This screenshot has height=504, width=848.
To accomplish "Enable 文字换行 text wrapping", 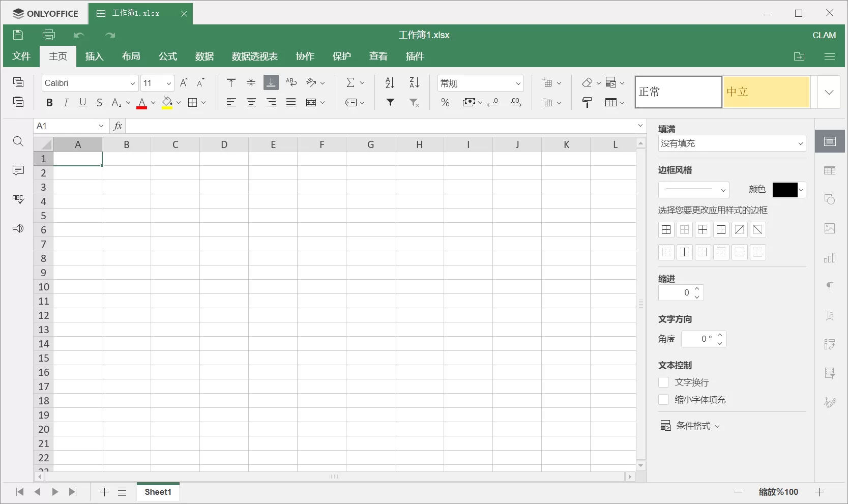I will click(664, 382).
